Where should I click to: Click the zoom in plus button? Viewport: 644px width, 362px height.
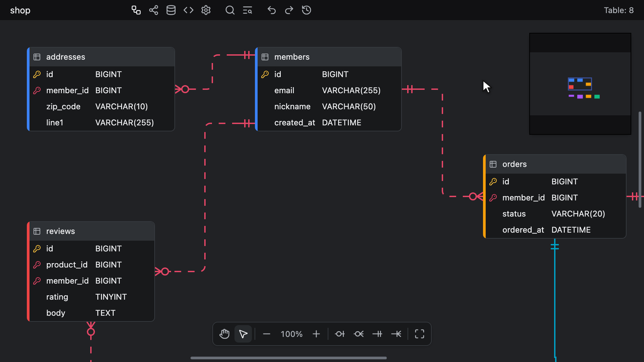(316, 334)
